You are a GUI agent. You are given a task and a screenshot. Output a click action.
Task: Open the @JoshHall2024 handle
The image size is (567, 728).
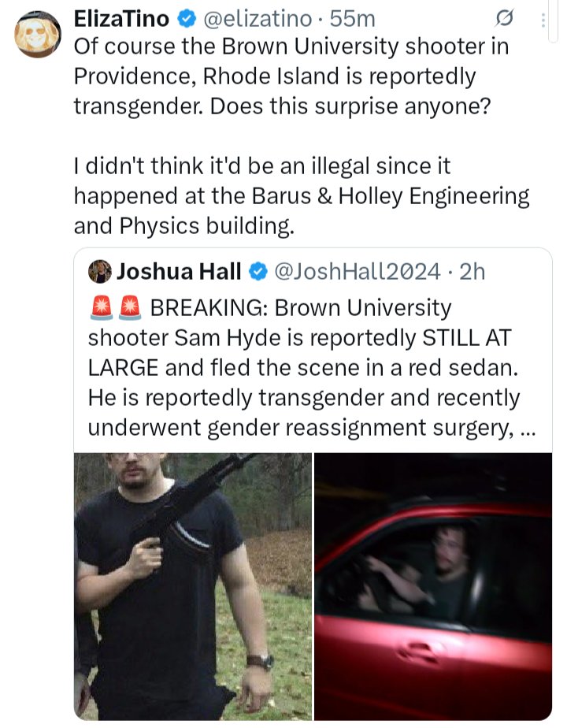pyautogui.click(x=358, y=272)
